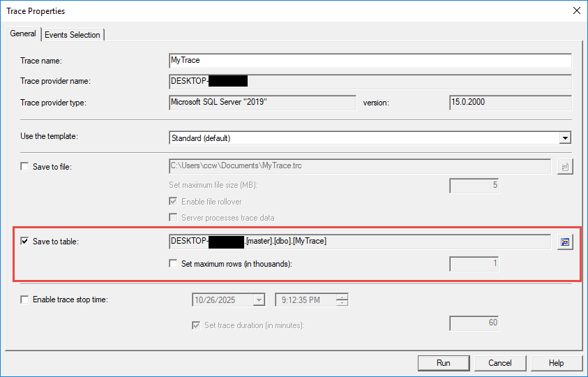The image size is (588, 377).
Task: Toggle Set trace duration (in minutes) checkbox
Action: click(196, 325)
